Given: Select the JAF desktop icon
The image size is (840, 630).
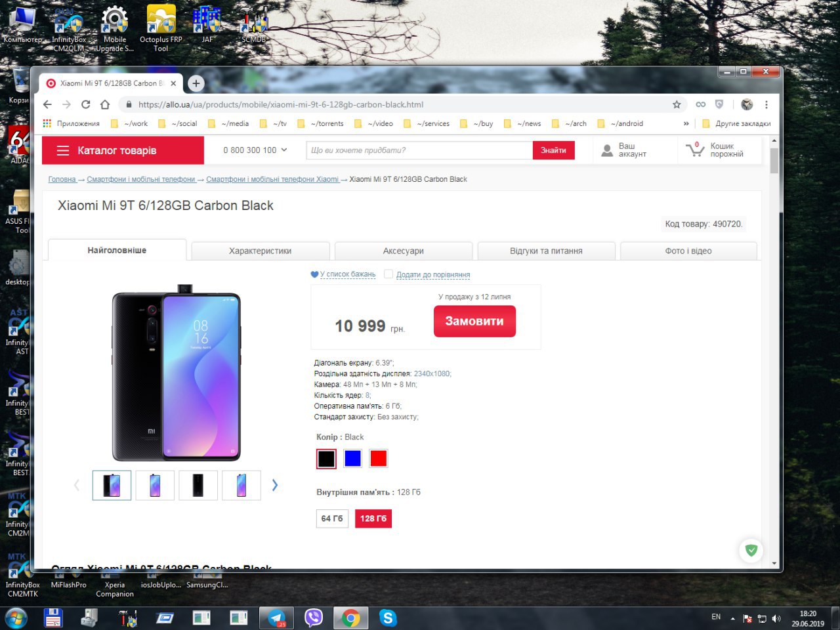Looking at the screenshot, I should pyautogui.click(x=207, y=24).
